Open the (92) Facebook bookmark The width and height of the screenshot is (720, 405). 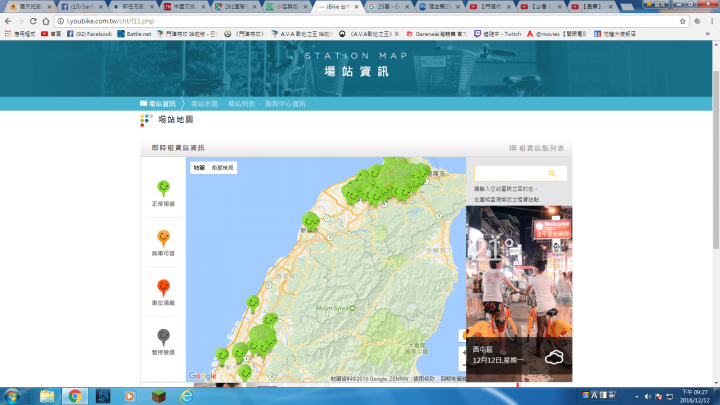89,34
